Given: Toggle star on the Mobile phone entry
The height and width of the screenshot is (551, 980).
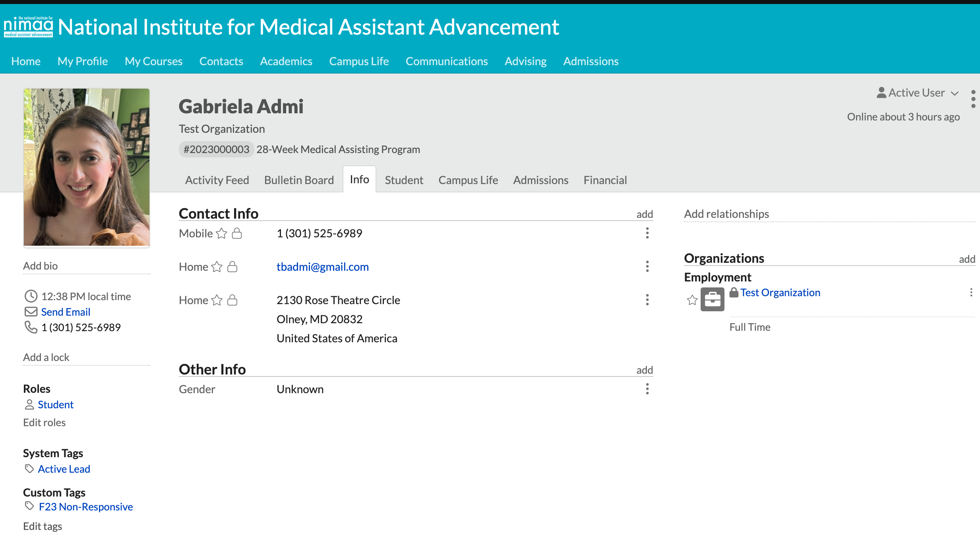Looking at the screenshot, I should click(221, 233).
